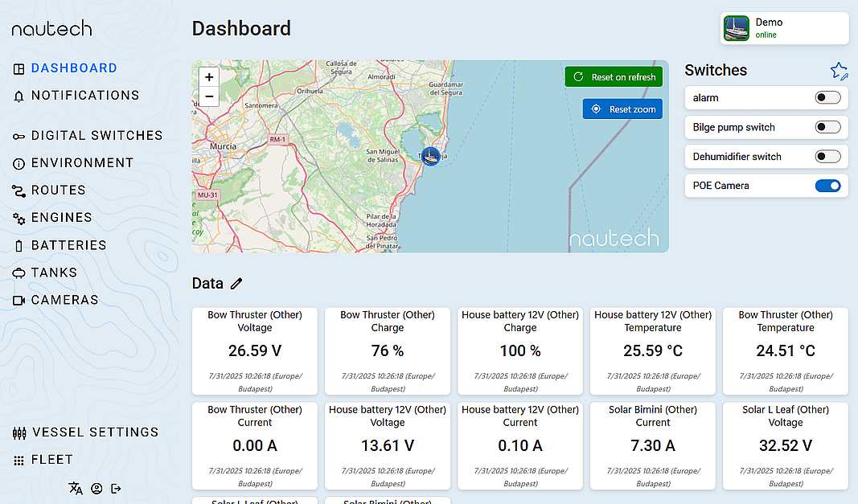The image size is (858, 504).
Task: Open Vessel Settings in the sidebar
Action: (95, 432)
